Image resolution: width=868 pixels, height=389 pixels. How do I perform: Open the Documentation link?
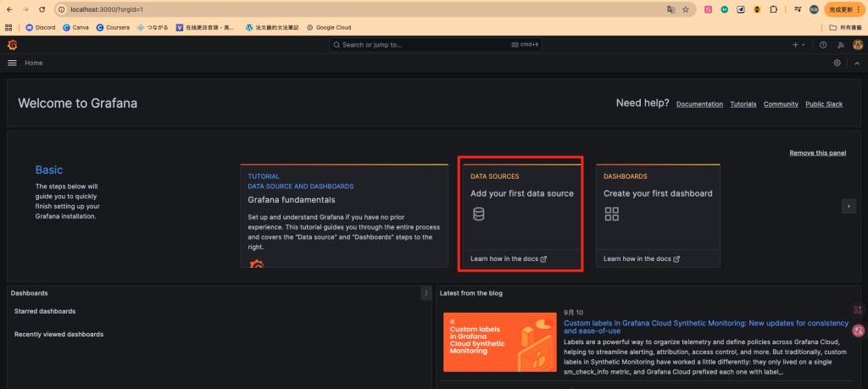[699, 104]
